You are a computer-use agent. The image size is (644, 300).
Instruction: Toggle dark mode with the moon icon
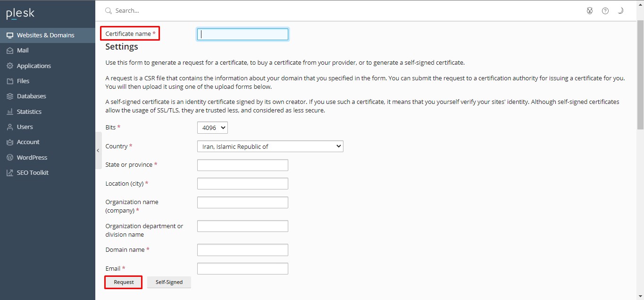[x=621, y=11]
